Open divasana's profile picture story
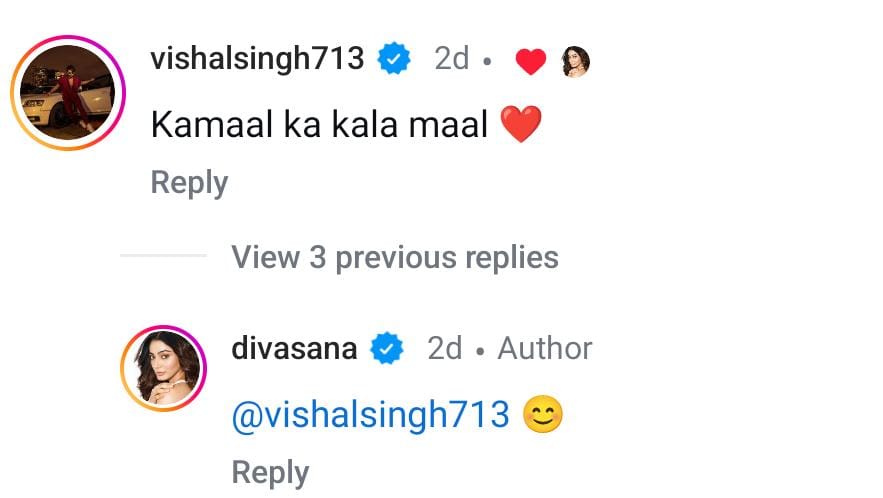 coord(163,368)
